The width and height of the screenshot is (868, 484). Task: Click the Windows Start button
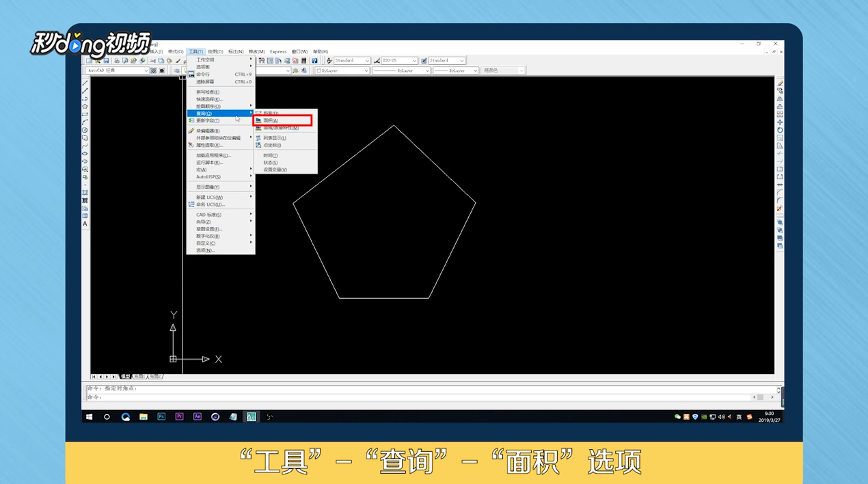coord(89,416)
